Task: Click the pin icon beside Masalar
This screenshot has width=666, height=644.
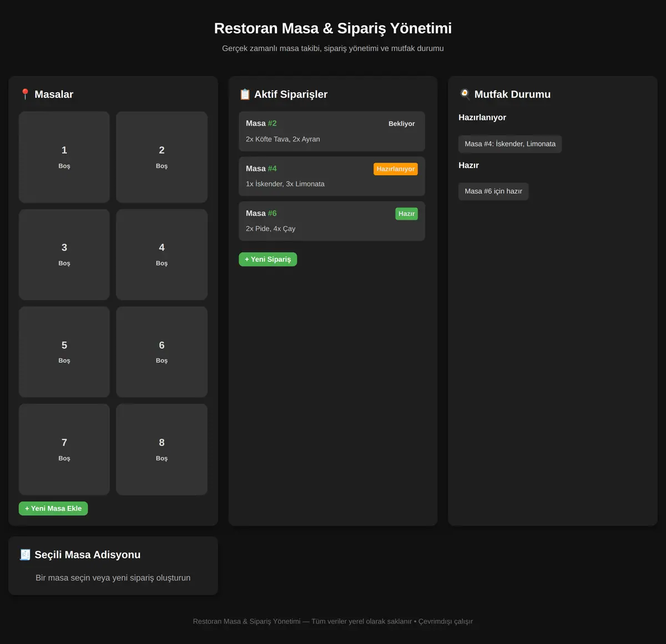Action: (x=25, y=94)
